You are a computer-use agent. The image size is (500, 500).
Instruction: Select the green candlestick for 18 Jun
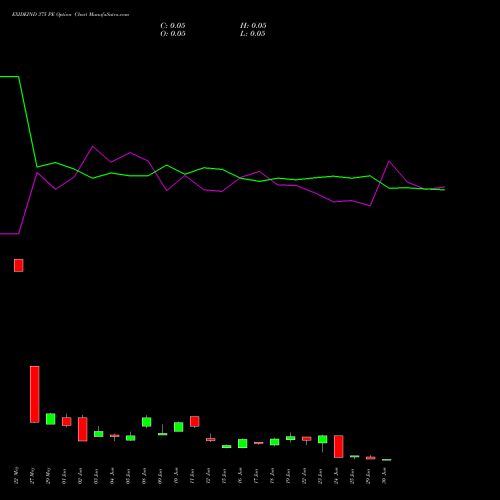pyautogui.click(x=275, y=442)
